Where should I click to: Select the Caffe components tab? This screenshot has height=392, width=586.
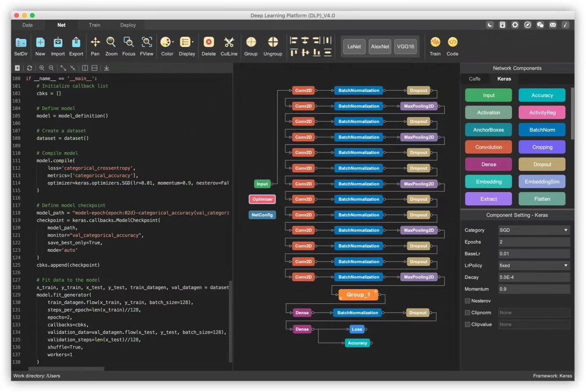475,79
